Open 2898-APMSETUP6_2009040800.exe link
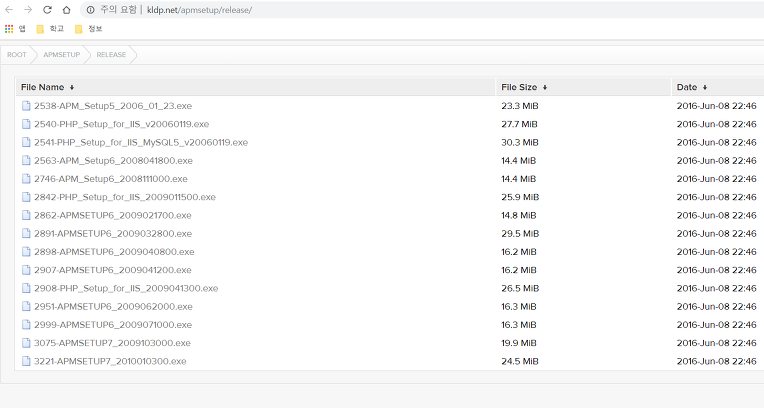Image resolution: width=764 pixels, height=408 pixels. [114, 252]
